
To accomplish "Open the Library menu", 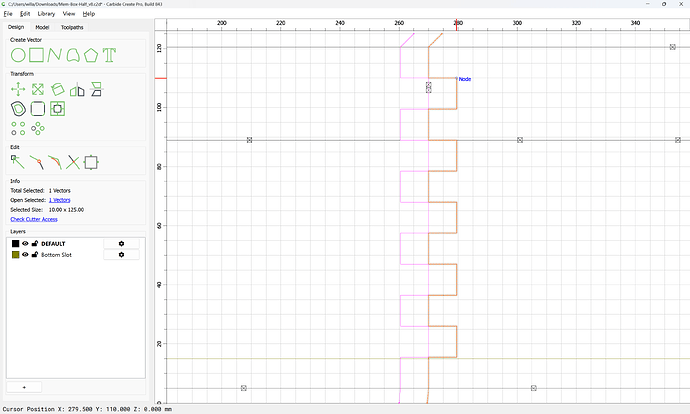I will click(x=46, y=14).
